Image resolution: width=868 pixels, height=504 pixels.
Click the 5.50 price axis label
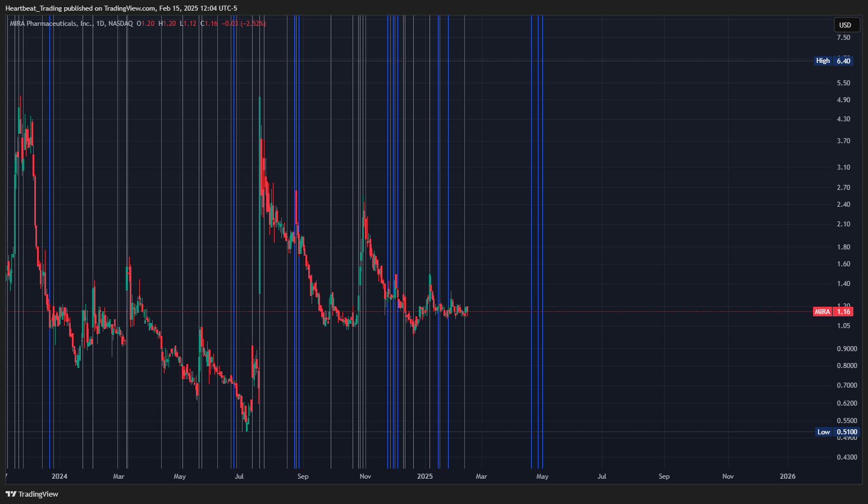[x=843, y=83]
